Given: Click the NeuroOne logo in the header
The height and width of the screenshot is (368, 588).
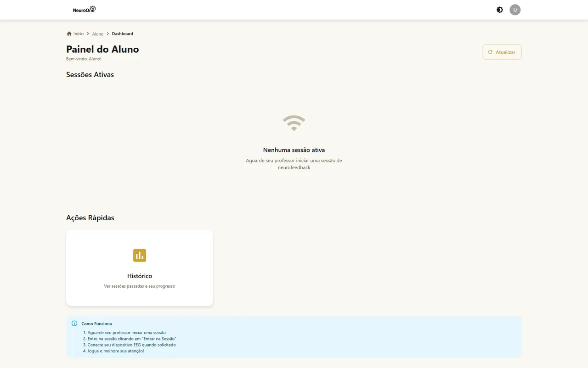Looking at the screenshot, I should click(x=85, y=9).
